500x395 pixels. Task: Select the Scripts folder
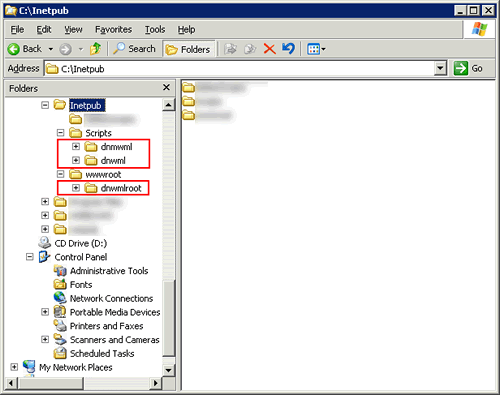click(98, 133)
